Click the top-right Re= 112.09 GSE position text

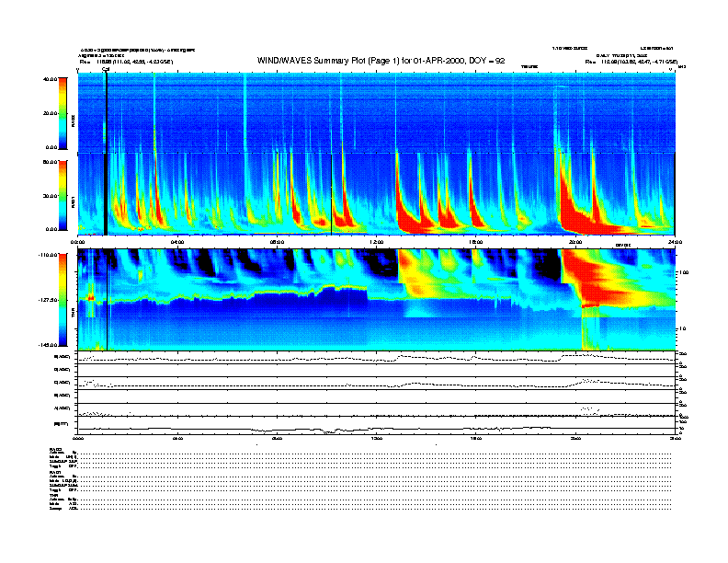point(631,62)
